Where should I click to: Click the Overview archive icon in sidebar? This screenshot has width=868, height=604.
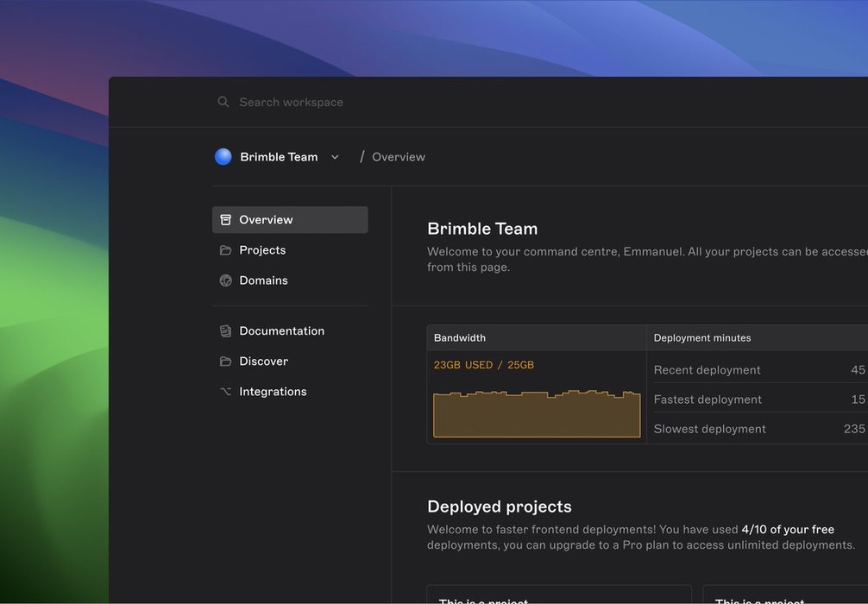pyautogui.click(x=226, y=220)
